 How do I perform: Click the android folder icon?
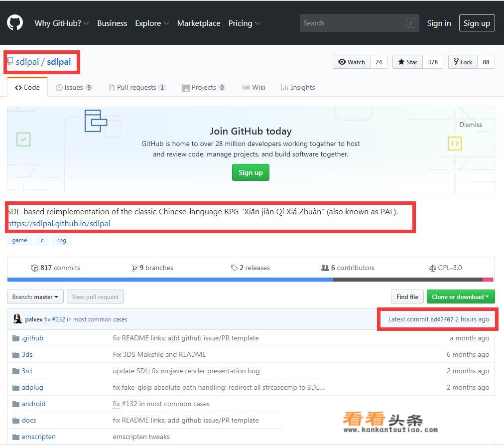pos(16,404)
